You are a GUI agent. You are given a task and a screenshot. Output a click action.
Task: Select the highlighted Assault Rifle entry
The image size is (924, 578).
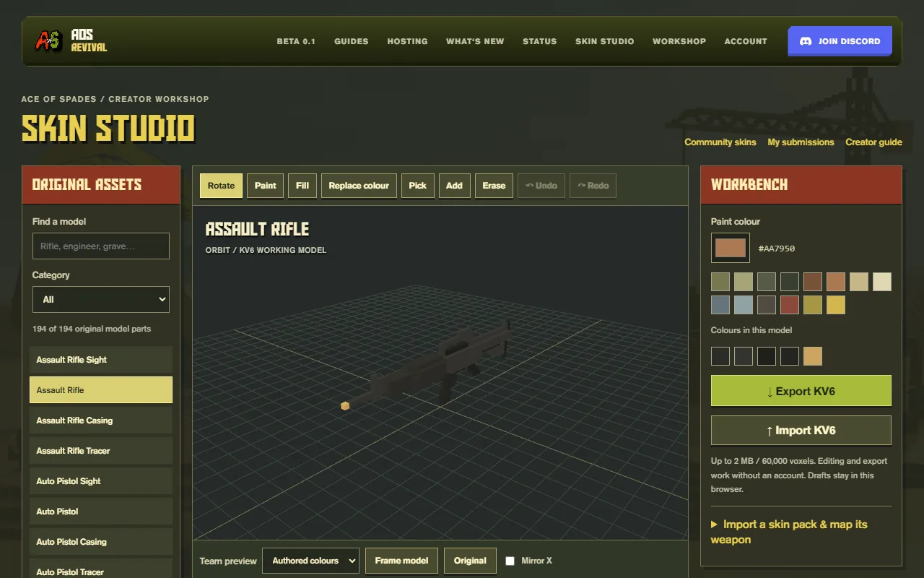(x=101, y=390)
